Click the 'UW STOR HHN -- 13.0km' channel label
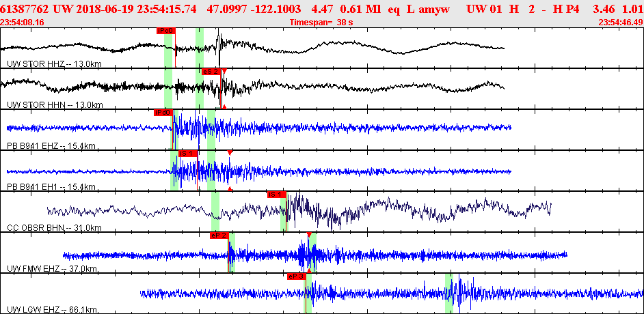Image resolution: width=644 pixels, height=314 pixels. [x=55, y=105]
